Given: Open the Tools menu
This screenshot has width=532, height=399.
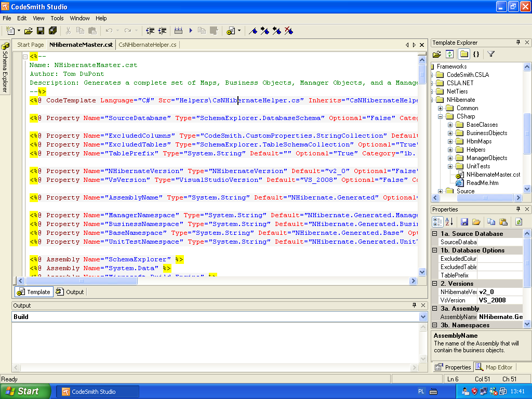Looking at the screenshot, I should tap(57, 18).
